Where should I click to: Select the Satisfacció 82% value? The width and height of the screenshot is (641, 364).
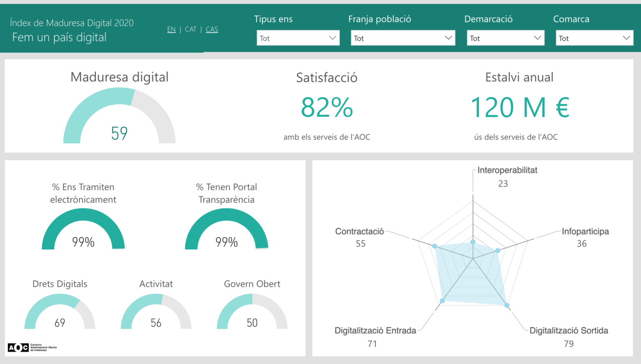326,108
